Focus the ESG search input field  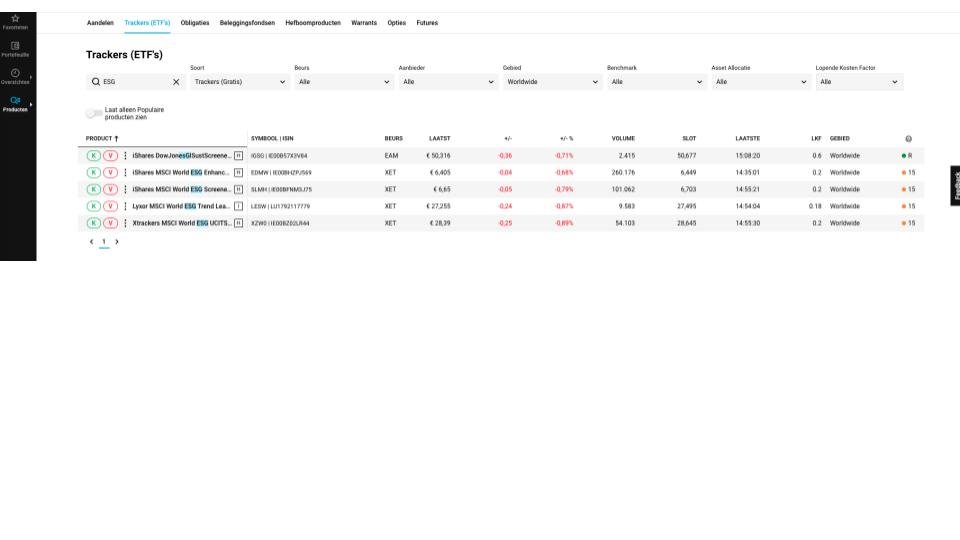(135, 82)
